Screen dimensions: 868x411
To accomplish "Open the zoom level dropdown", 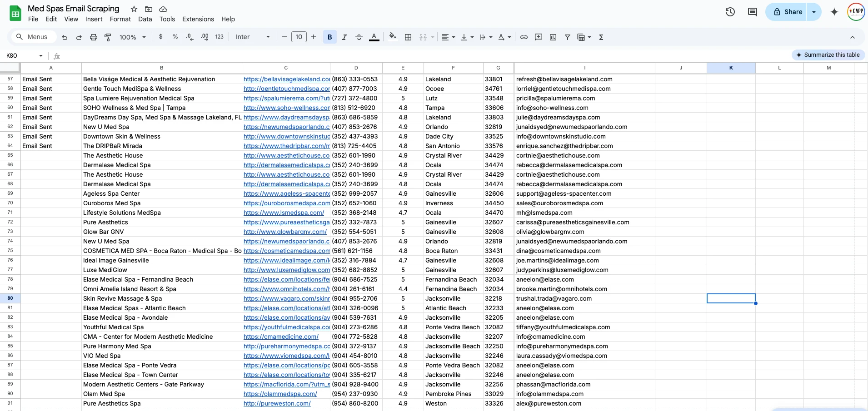I will pyautogui.click(x=132, y=37).
